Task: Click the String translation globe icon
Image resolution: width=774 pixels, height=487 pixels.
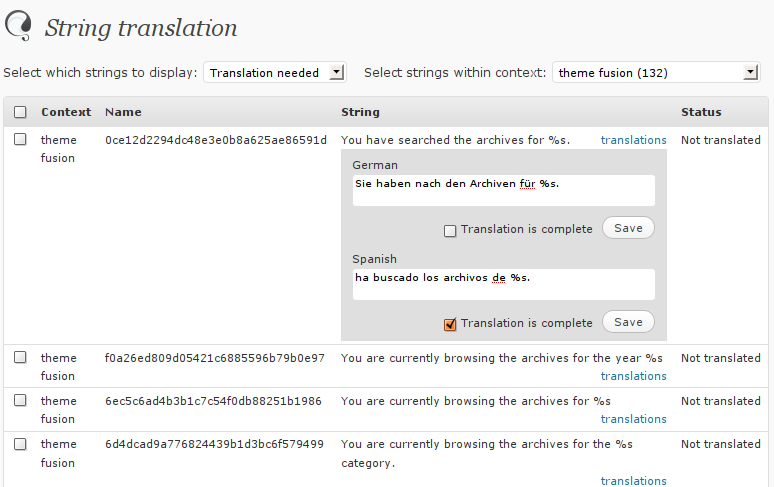Action: [x=19, y=27]
